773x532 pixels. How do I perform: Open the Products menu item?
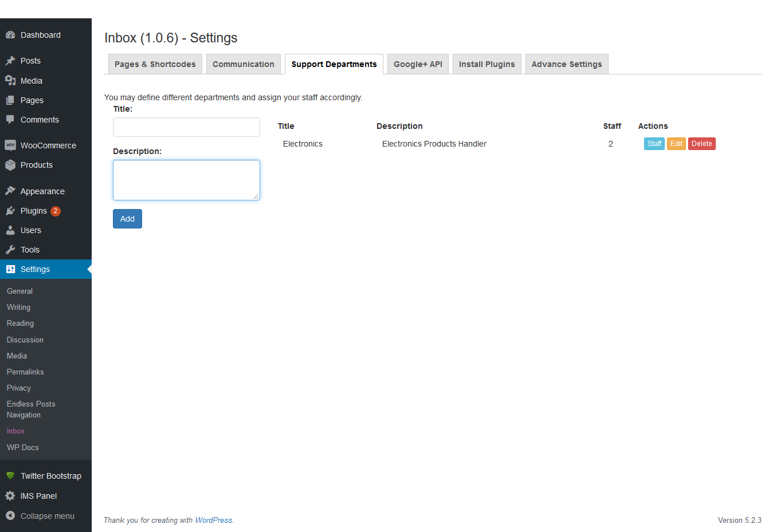point(46,165)
